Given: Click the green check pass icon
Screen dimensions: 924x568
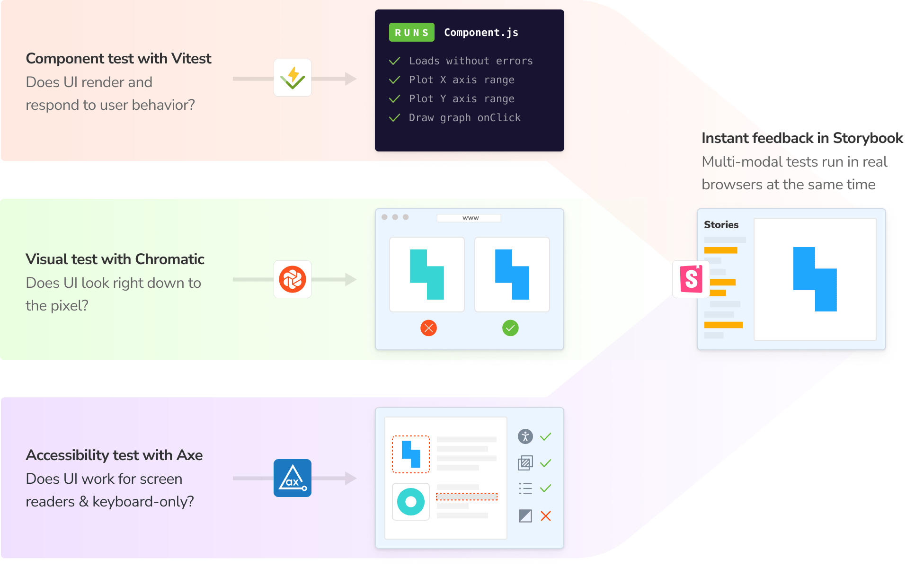Looking at the screenshot, I should click(x=510, y=328).
